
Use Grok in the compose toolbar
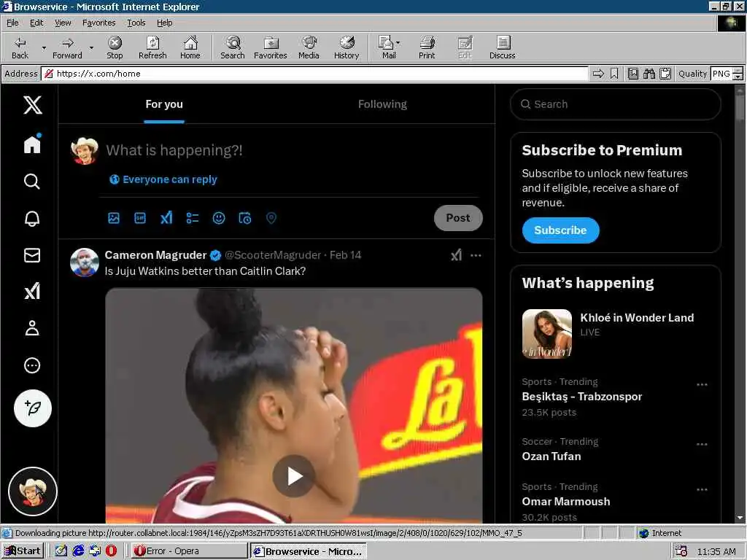(166, 218)
